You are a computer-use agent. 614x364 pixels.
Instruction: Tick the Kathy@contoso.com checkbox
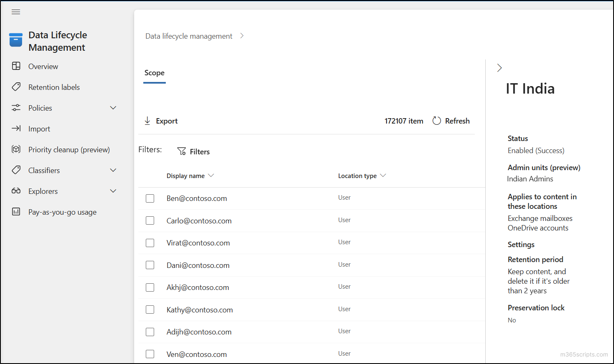pos(150,310)
